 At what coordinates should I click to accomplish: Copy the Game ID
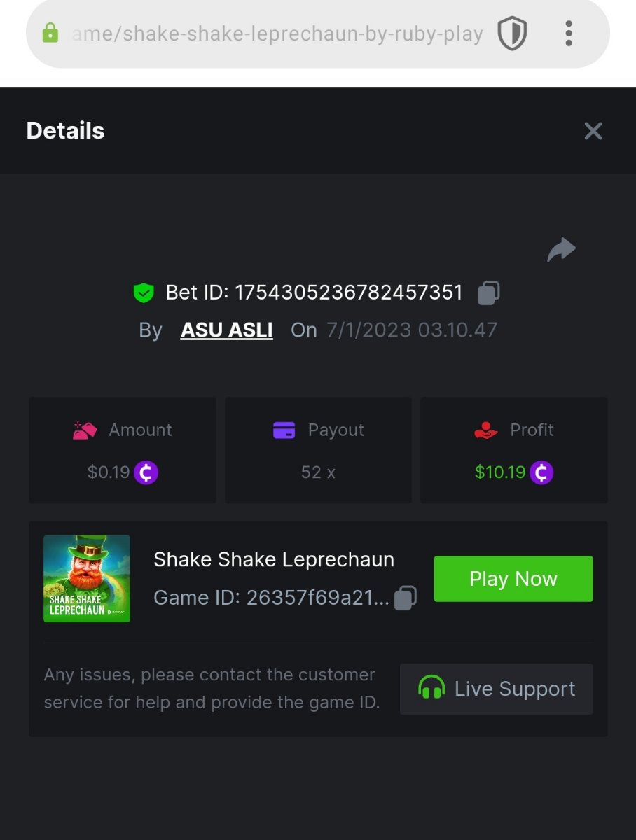click(x=406, y=598)
